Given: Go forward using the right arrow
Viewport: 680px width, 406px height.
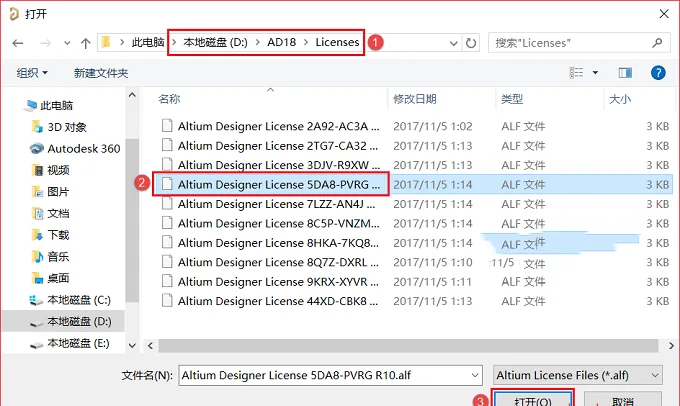Looking at the screenshot, I should [45, 43].
